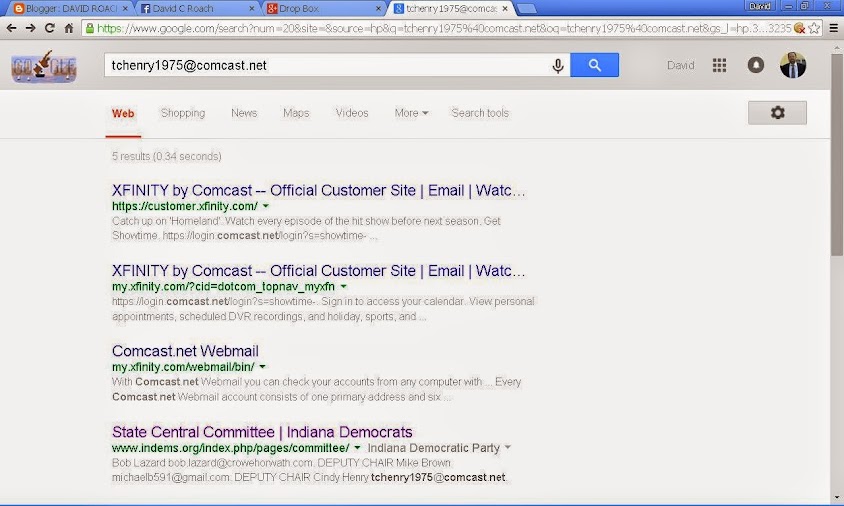
Task: Click the browser address bar URL
Action: tap(444, 28)
